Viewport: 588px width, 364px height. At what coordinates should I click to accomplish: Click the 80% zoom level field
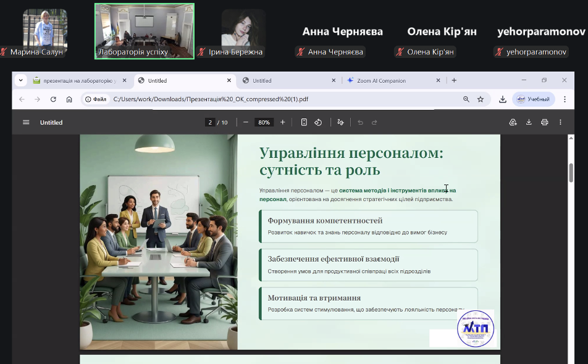pyautogui.click(x=264, y=122)
